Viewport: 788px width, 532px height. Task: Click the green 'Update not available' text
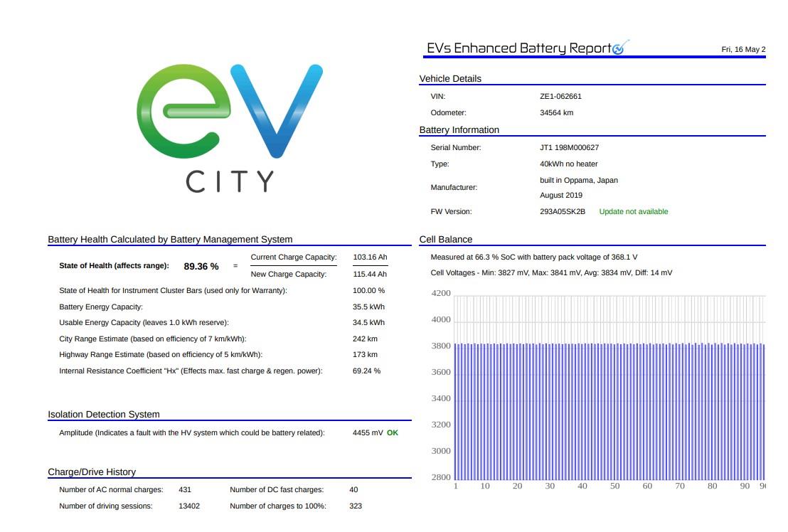(x=633, y=211)
